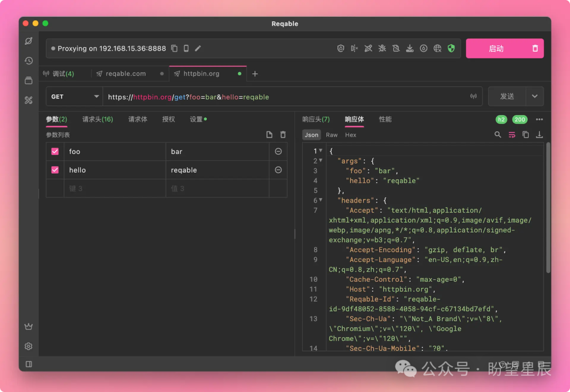570x392 pixels.
Task: Click the reqable value cell
Action: click(217, 170)
